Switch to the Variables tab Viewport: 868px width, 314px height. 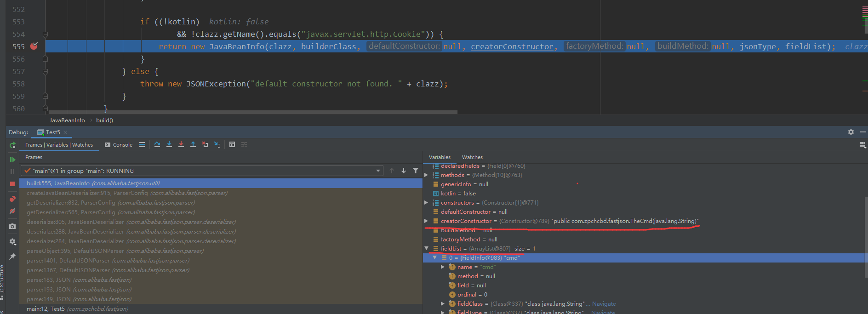440,157
